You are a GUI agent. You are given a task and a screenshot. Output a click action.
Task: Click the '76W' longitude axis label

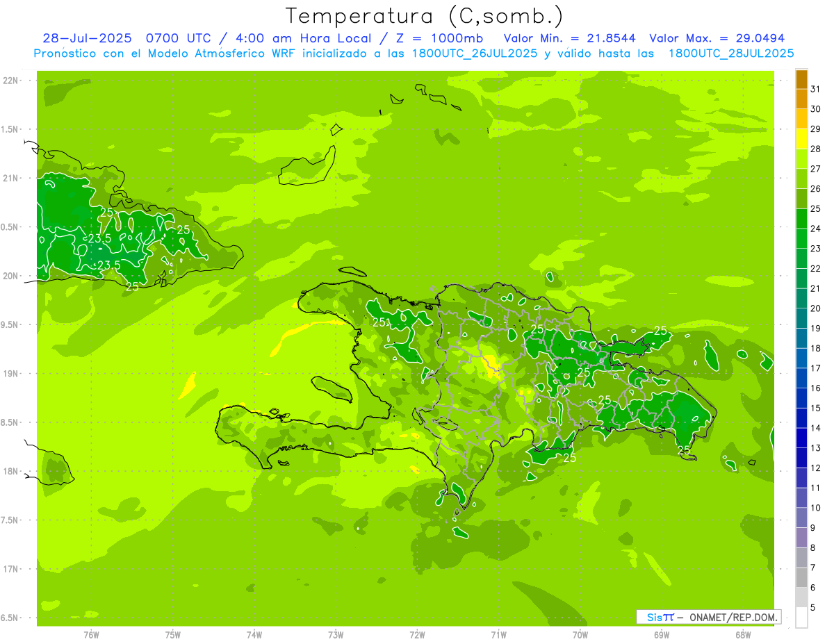click(x=91, y=635)
